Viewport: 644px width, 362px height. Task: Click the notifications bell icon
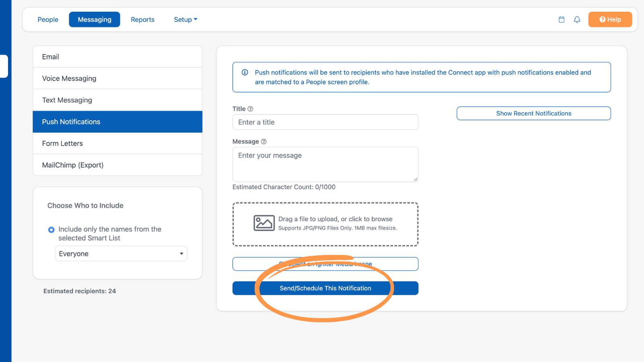[x=577, y=19]
